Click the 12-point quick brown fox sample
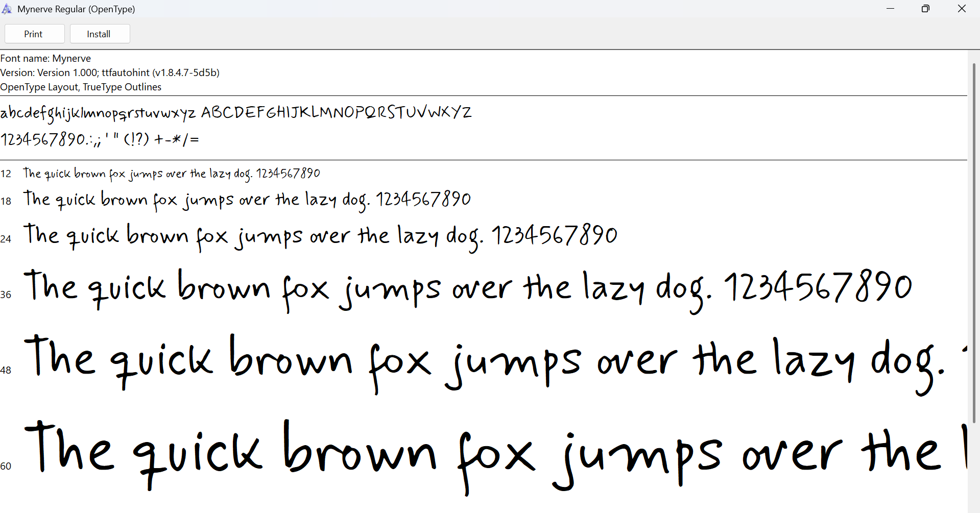Screen dimensions: 980x513 172,174
